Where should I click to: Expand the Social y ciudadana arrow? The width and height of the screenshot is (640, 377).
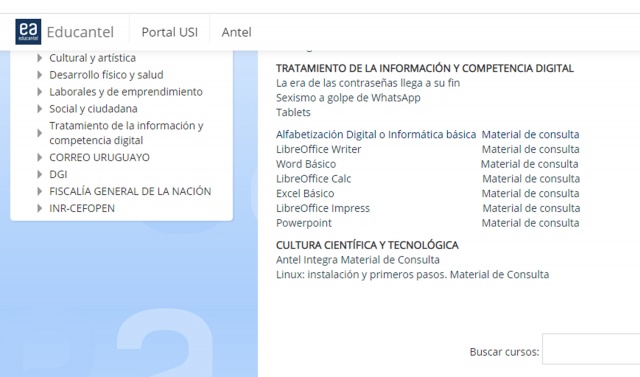(40, 109)
